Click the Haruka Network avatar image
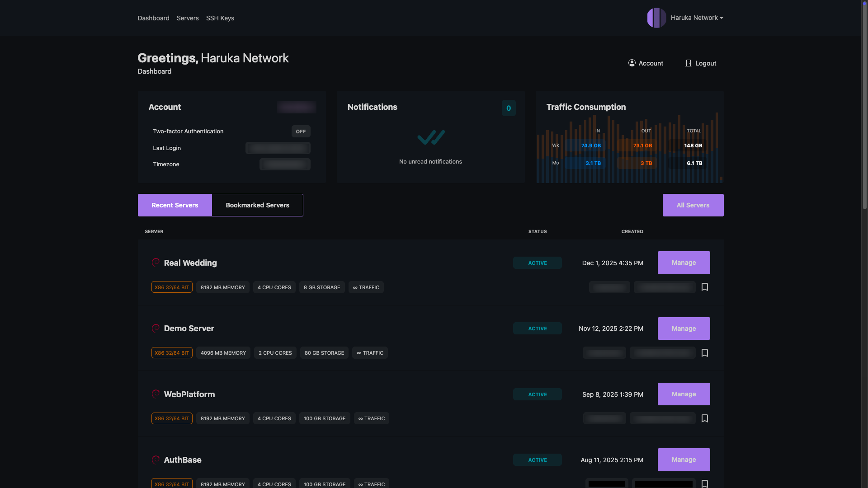Image resolution: width=868 pixels, height=488 pixels. click(656, 18)
